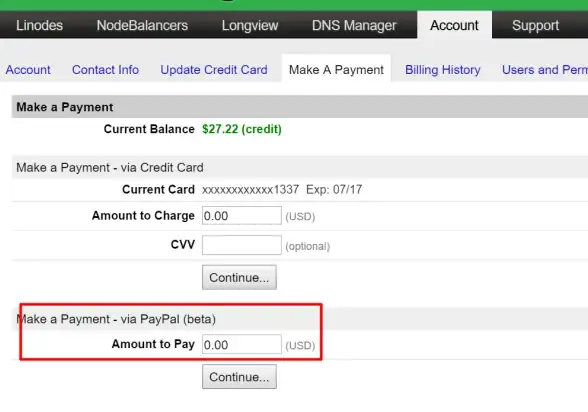Click the $27.22 credit balance text
The height and width of the screenshot is (412, 588).
point(242,129)
